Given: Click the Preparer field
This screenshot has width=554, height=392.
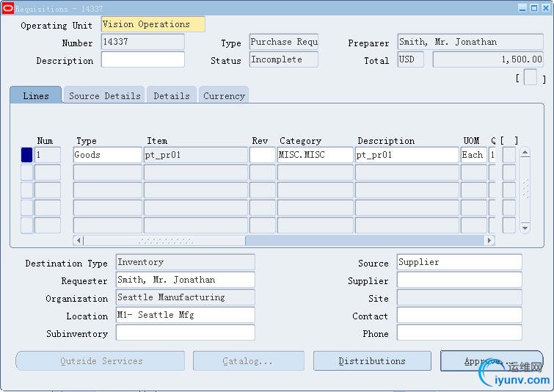Looking at the screenshot, I should coord(470,42).
